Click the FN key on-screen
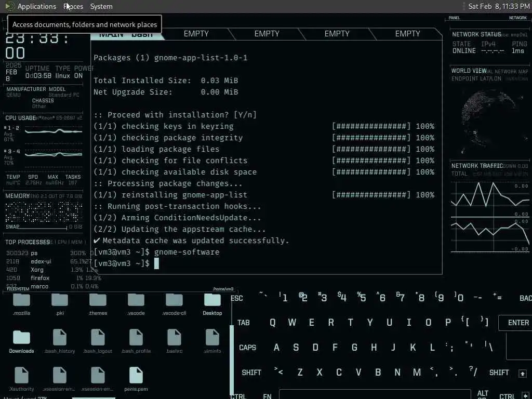532x399 pixels. click(267, 396)
